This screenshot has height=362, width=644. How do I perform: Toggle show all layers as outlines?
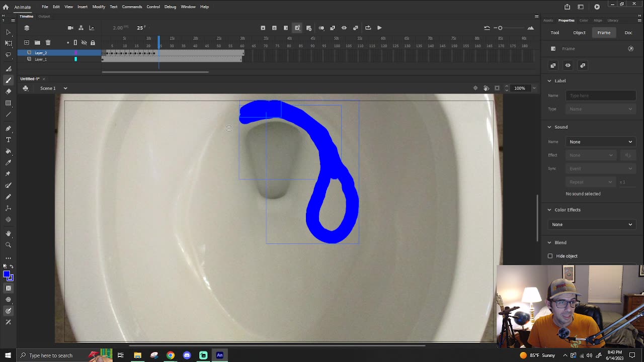75,43
